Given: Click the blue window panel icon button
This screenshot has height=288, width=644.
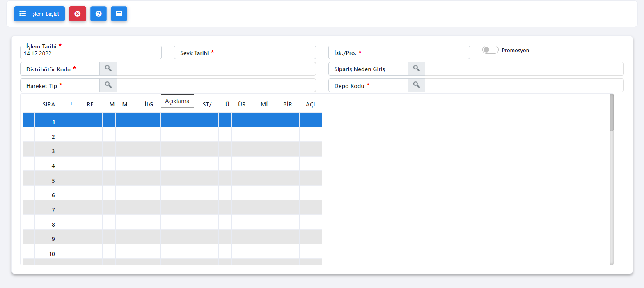Looking at the screenshot, I should pos(119,14).
